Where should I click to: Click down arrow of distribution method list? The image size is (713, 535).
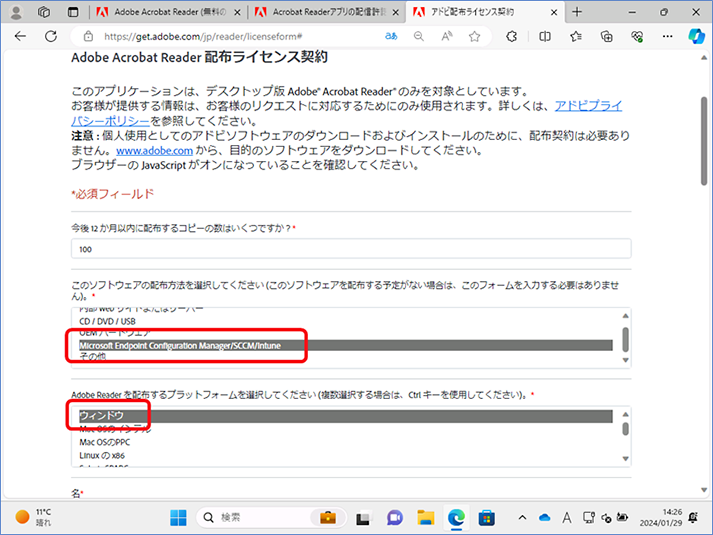point(626,360)
